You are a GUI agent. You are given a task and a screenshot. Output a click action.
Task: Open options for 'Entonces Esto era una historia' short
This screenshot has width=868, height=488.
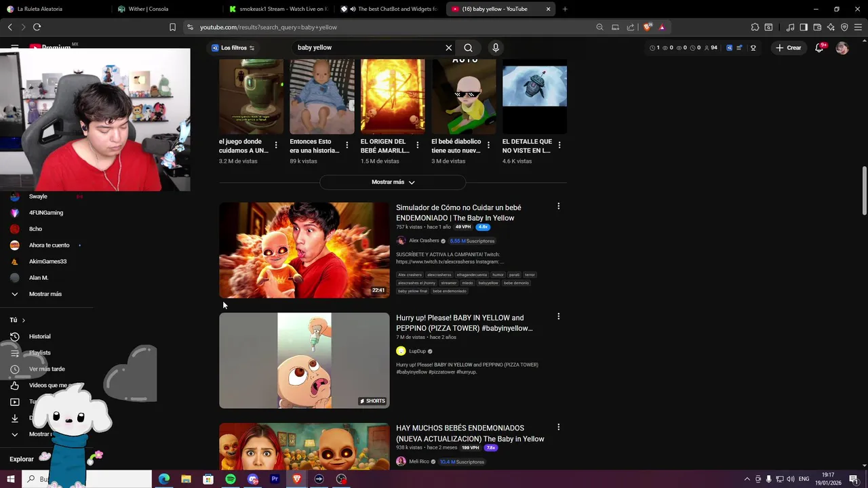coord(347,145)
